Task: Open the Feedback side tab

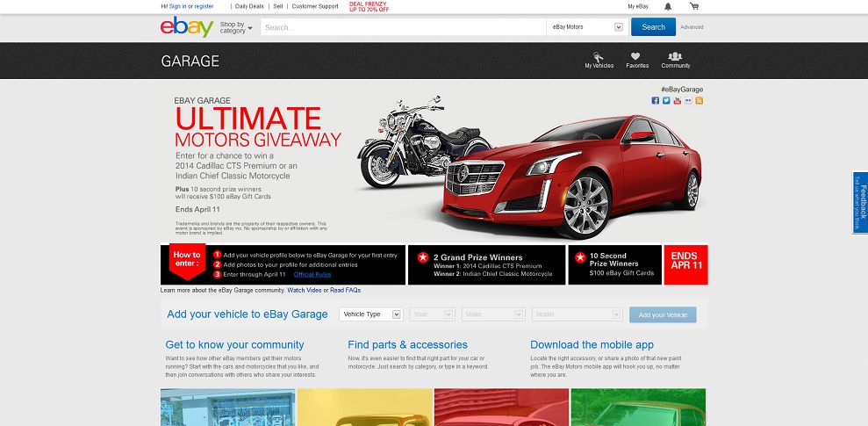Action: pos(860,202)
